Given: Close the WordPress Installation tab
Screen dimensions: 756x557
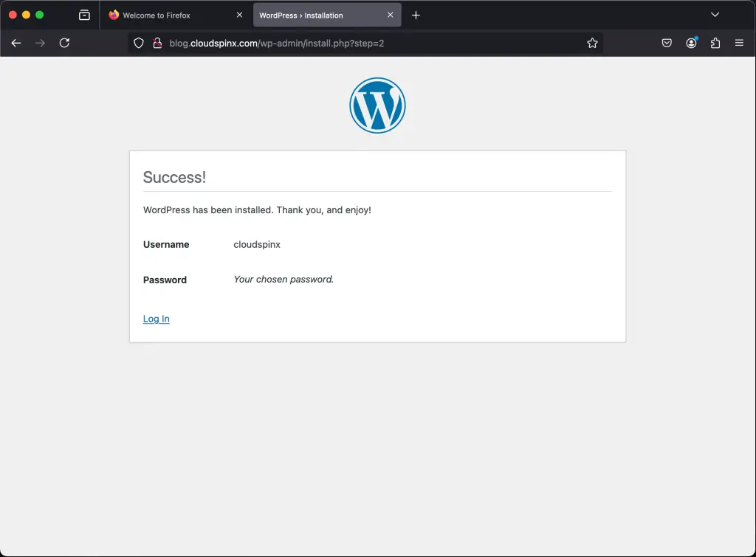Looking at the screenshot, I should (x=391, y=14).
